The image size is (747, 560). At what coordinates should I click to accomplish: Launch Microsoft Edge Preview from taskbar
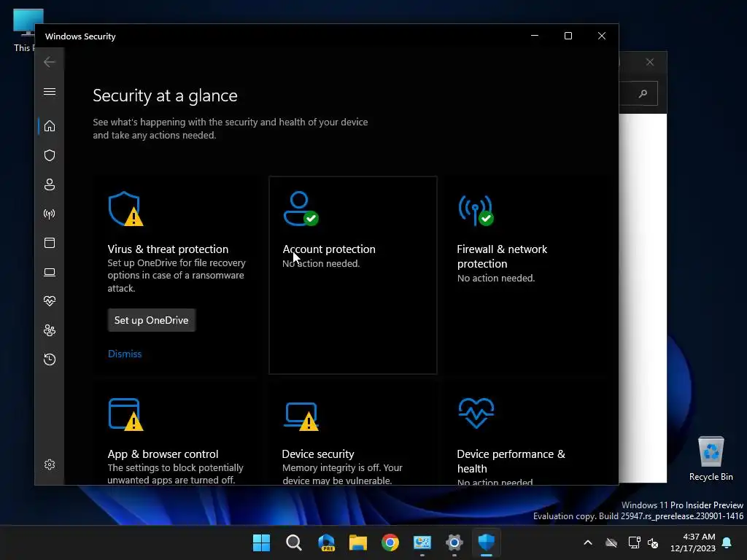click(326, 542)
